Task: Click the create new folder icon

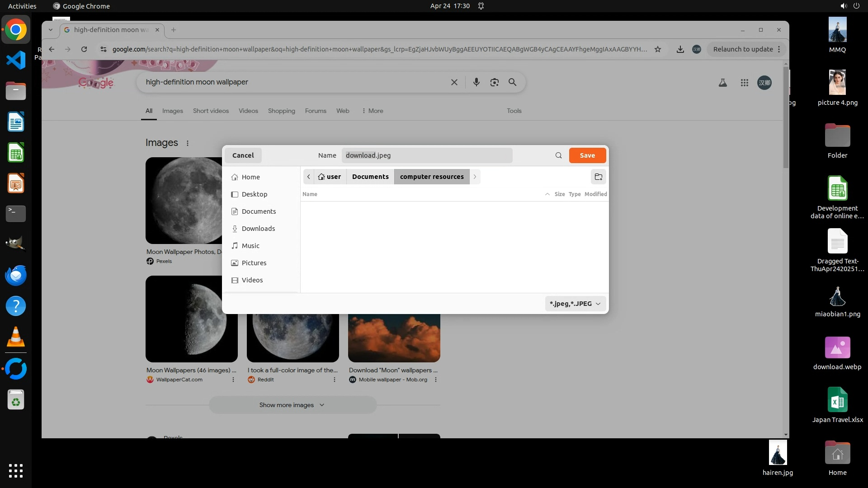Action: [x=598, y=177]
